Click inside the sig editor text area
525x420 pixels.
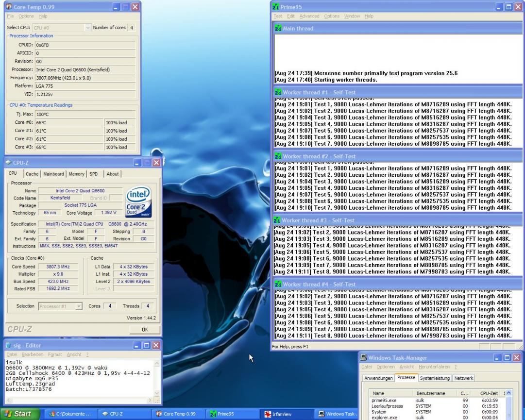[79, 378]
